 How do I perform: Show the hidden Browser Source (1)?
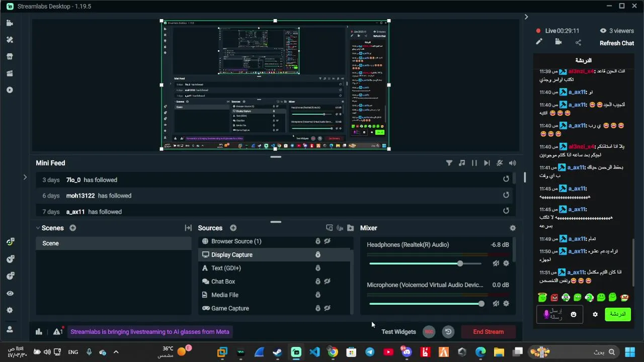click(327, 241)
